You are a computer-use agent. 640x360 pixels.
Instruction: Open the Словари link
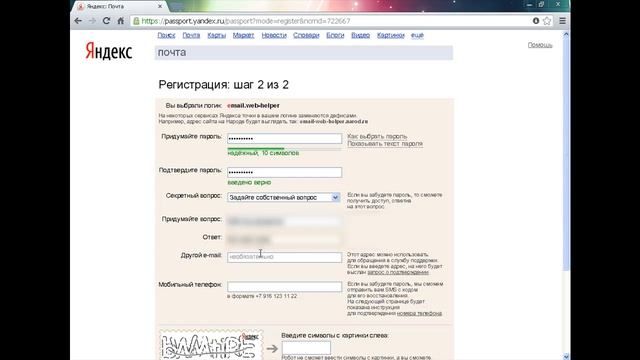tap(306, 36)
